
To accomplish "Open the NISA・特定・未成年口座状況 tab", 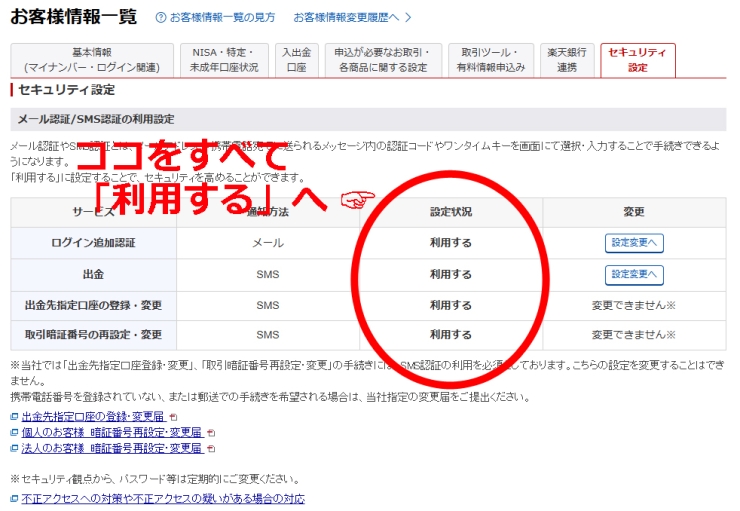I will point(224,60).
